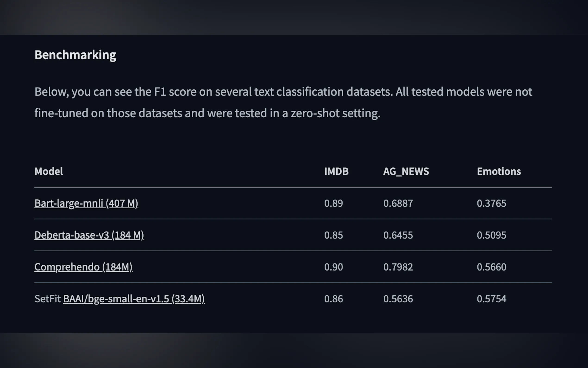This screenshot has height=368, width=588.
Task: Select SetFit Emotions score 0.5754
Action: point(491,299)
